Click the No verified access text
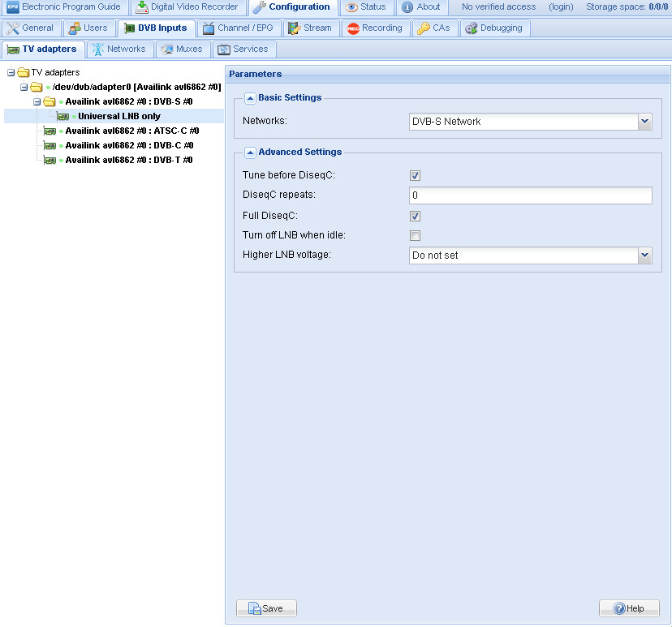 498,6
